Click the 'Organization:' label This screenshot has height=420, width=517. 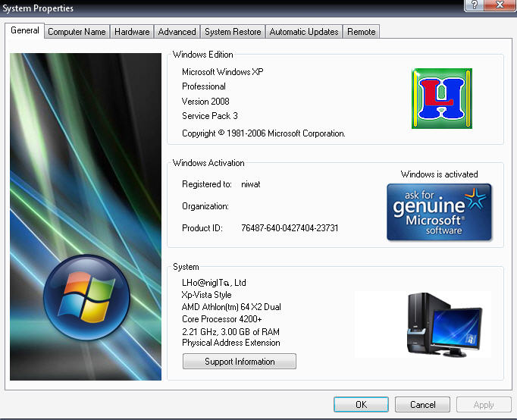tap(205, 206)
